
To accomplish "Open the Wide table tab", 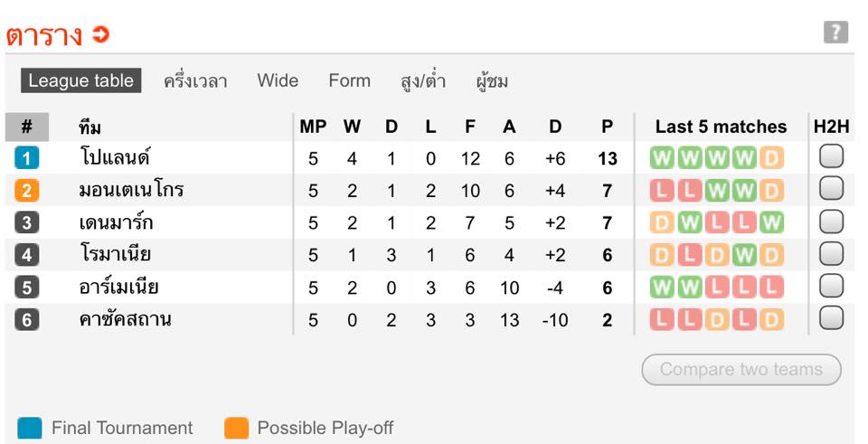I will point(278,80).
